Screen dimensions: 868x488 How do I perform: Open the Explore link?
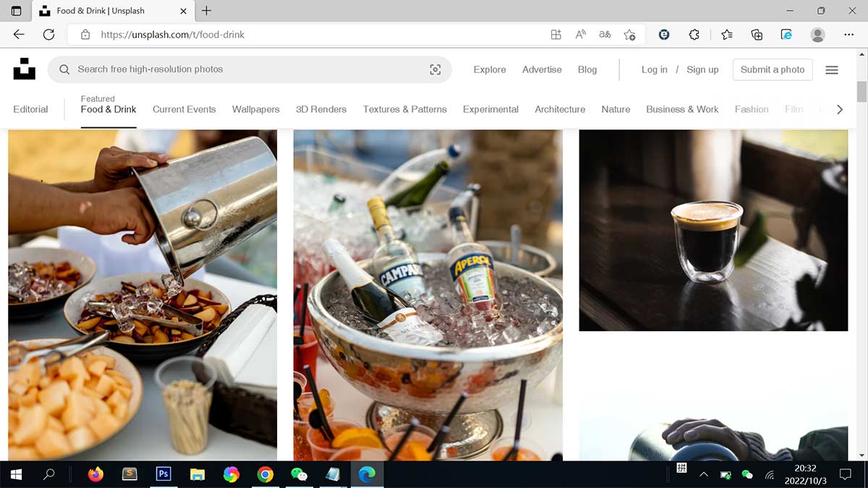pos(490,69)
